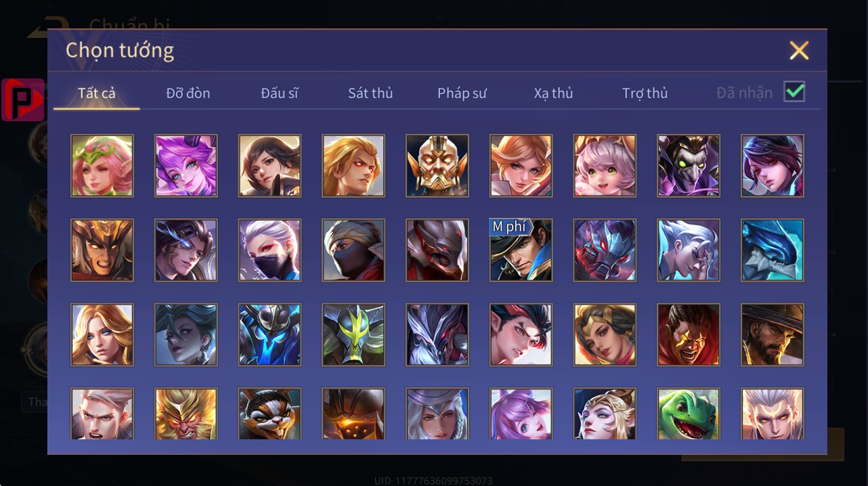Select the golden monkey king hero
Screen dimensions: 868x486
coord(186,413)
